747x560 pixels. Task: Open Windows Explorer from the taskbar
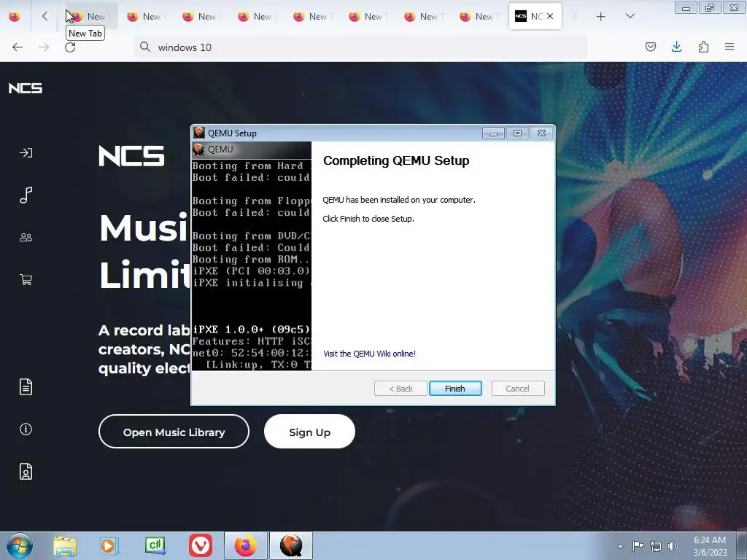(x=65, y=545)
